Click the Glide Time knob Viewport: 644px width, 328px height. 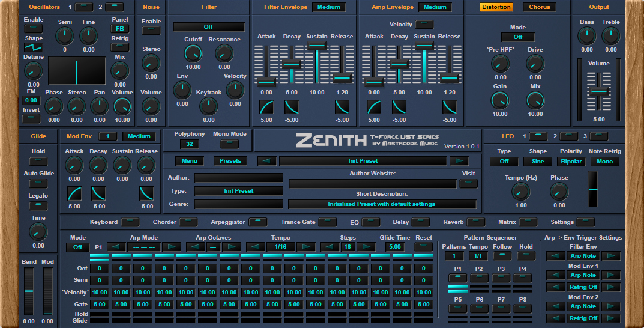pos(38,232)
